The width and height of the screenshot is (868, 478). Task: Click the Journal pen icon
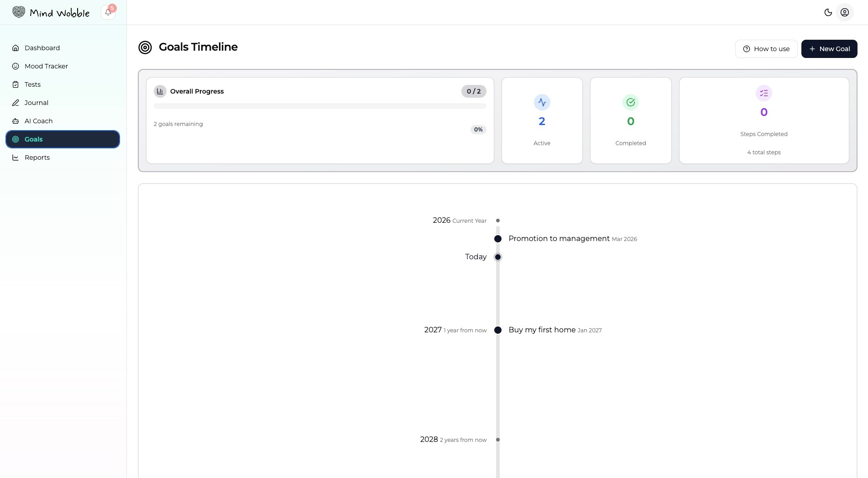pos(16,103)
